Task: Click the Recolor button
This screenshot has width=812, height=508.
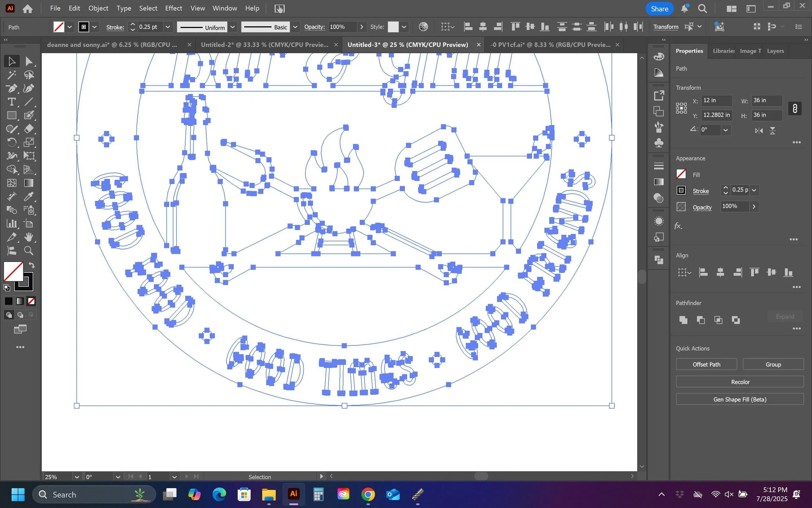Action: (x=740, y=382)
